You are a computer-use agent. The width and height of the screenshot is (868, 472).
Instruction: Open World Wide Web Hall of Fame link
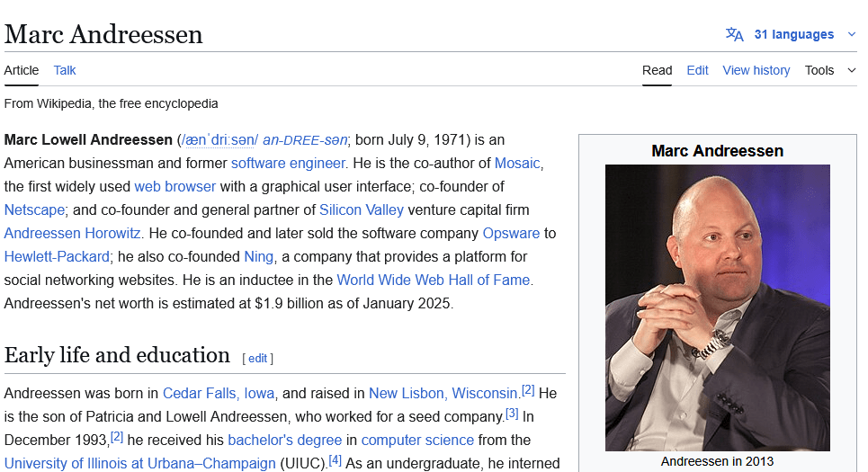coord(434,280)
